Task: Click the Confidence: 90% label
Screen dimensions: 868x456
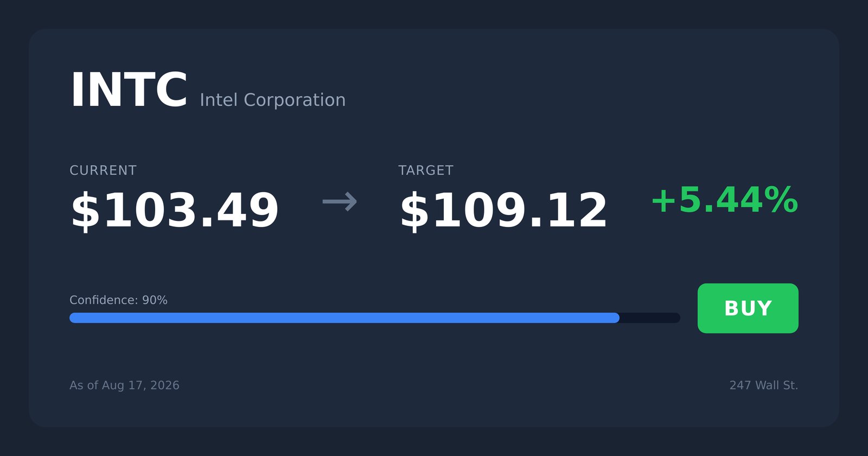Action: 118,300
